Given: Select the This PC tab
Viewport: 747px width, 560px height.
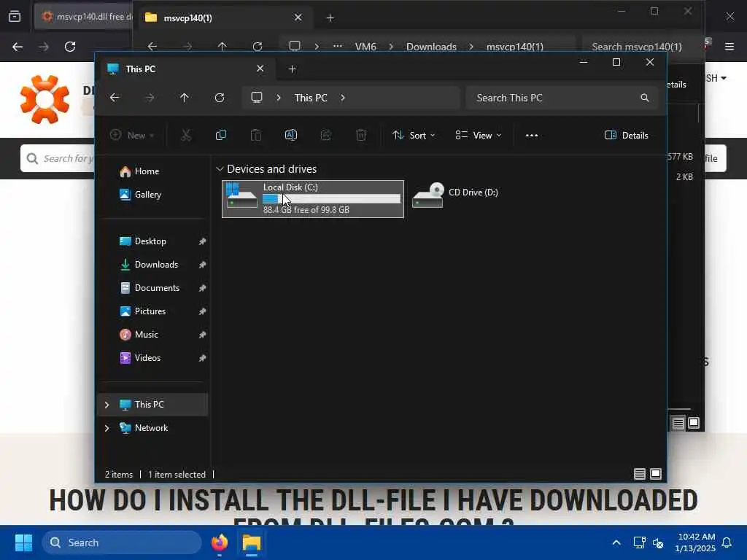Looking at the screenshot, I should click(x=185, y=69).
